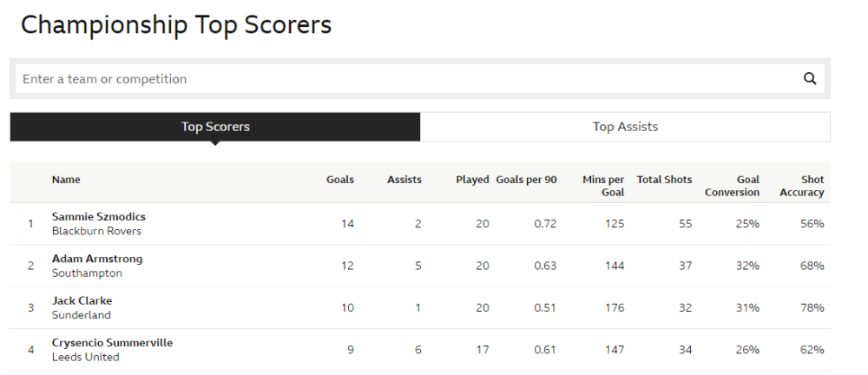The height and width of the screenshot is (375, 868).
Task: Click the Total Shots column header
Action: coord(665,180)
